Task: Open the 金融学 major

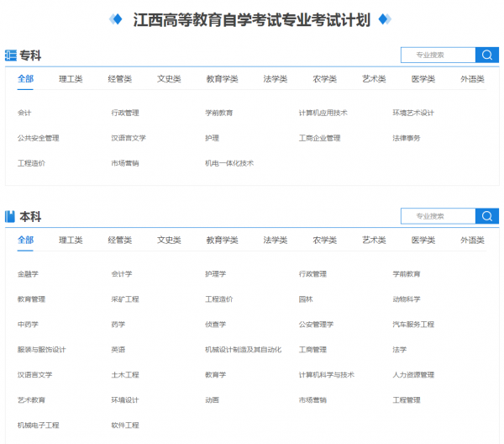Action: coord(28,274)
